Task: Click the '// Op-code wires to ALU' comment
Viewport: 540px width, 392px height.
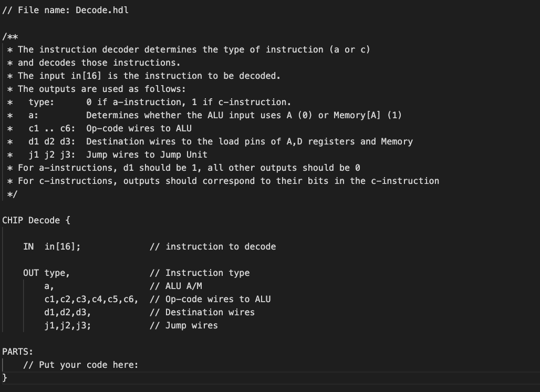Action: pyautogui.click(x=210, y=299)
